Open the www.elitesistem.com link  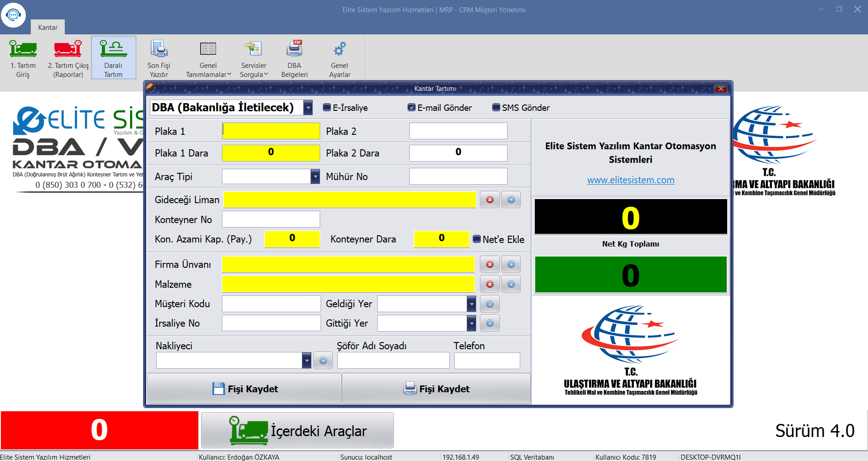point(631,180)
